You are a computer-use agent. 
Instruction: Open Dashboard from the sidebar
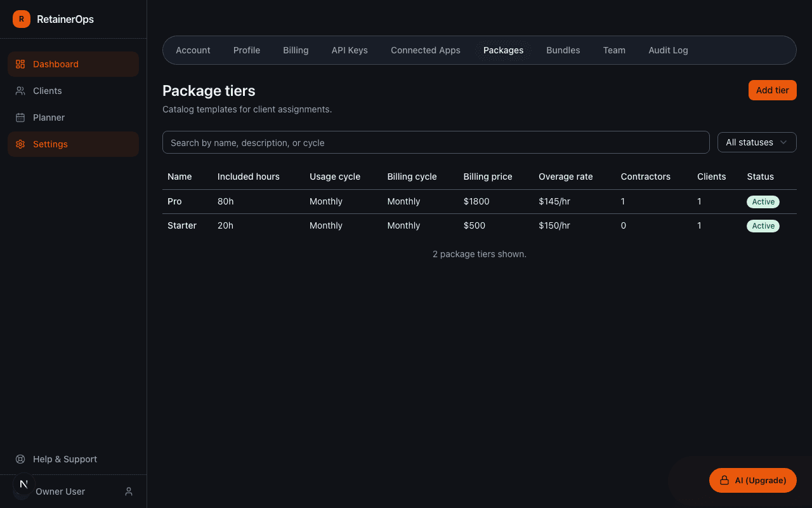click(x=73, y=64)
